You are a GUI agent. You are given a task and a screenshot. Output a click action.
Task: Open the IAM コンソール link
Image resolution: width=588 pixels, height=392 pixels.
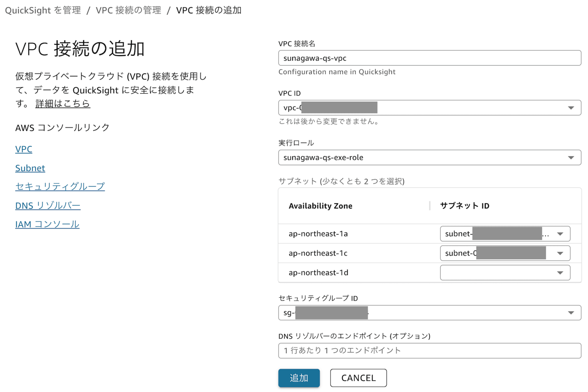coord(47,224)
